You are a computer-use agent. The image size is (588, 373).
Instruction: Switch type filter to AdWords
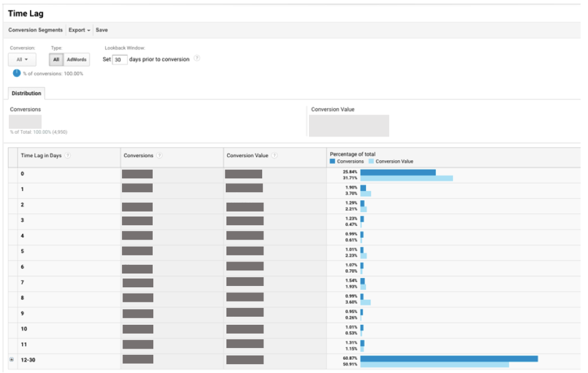[76, 59]
